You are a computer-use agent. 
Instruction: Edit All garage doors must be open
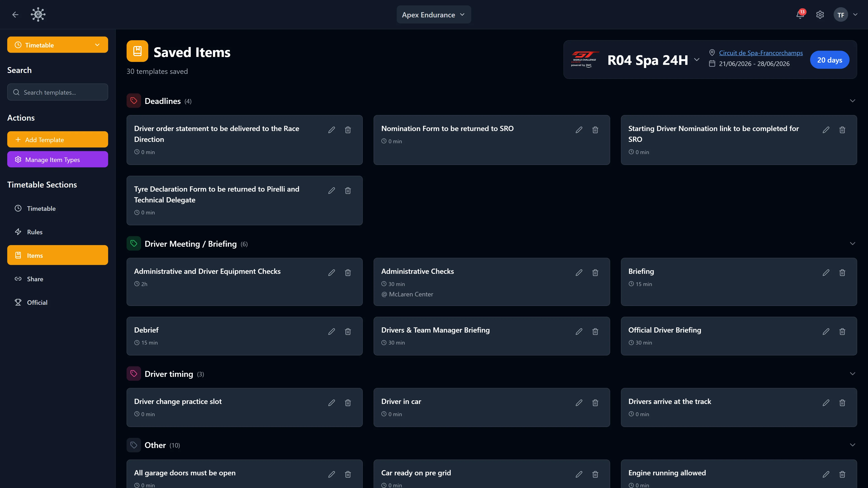[332, 474]
